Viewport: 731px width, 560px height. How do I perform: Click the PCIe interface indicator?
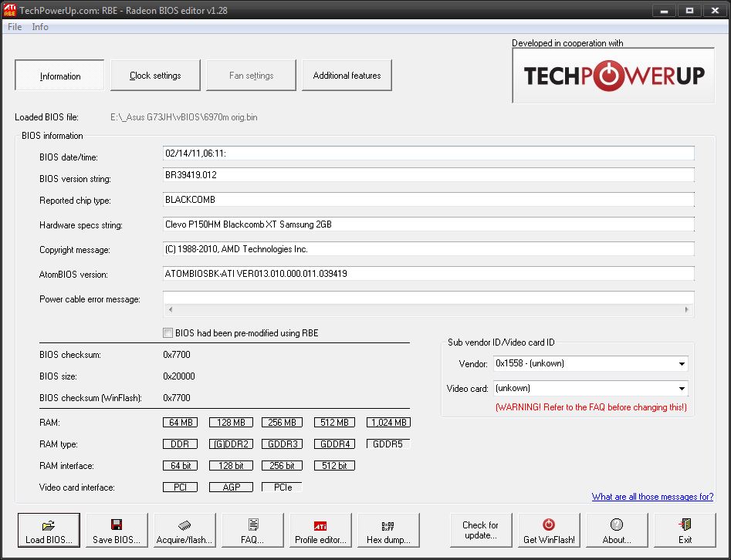point(282,487)
